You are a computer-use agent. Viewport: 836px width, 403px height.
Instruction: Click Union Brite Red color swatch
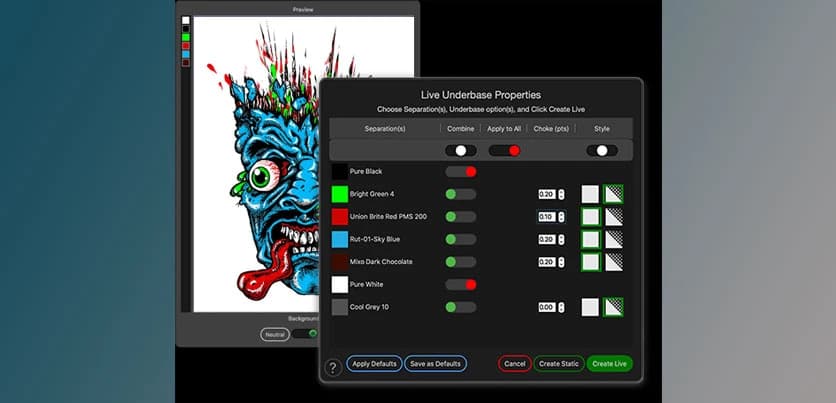[x=340, y=216]
